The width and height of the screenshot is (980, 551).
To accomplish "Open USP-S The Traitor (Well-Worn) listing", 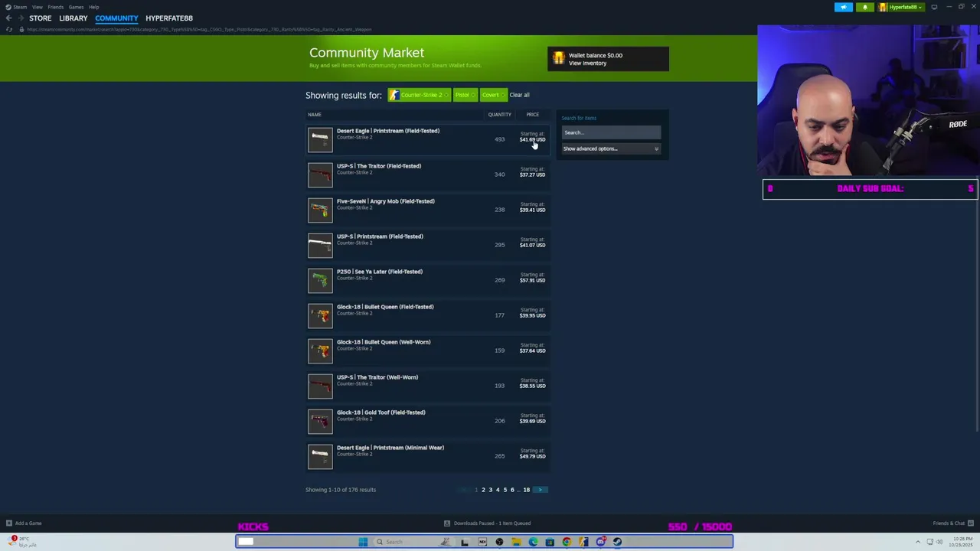I will pyautogui.click(x=427, y=386).
